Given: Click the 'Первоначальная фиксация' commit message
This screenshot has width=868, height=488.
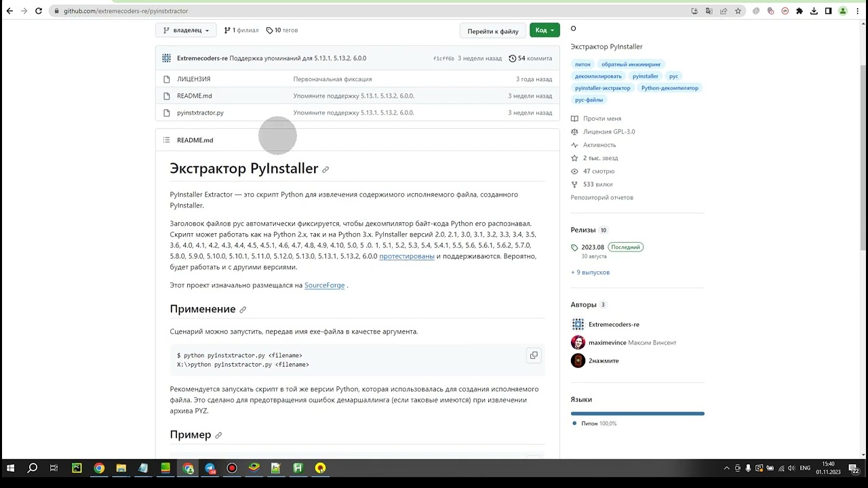Looking at the screenshot, I should click(332, 79).
